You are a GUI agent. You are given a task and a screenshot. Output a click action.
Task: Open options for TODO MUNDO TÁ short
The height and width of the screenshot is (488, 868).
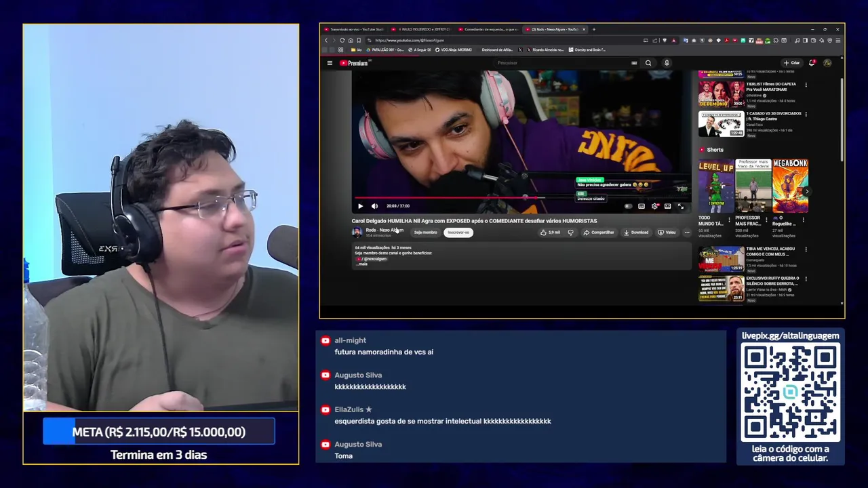click(x=730, y=220)
